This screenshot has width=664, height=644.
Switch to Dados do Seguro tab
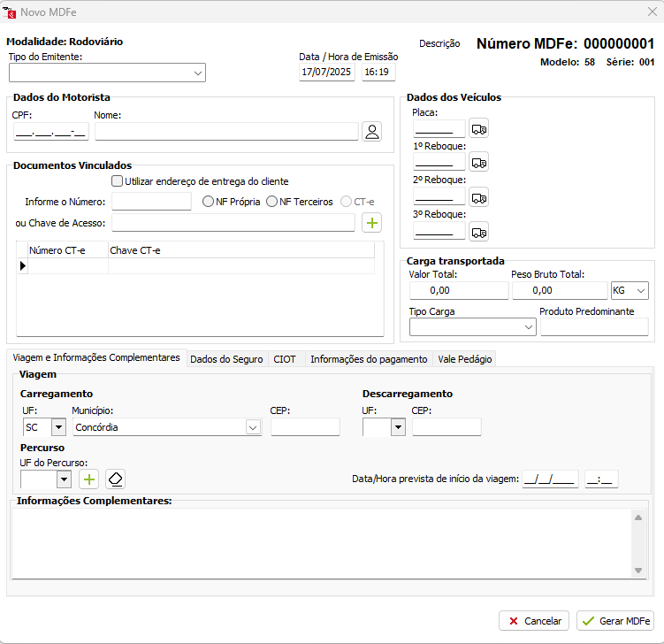[x=226, y=359]
